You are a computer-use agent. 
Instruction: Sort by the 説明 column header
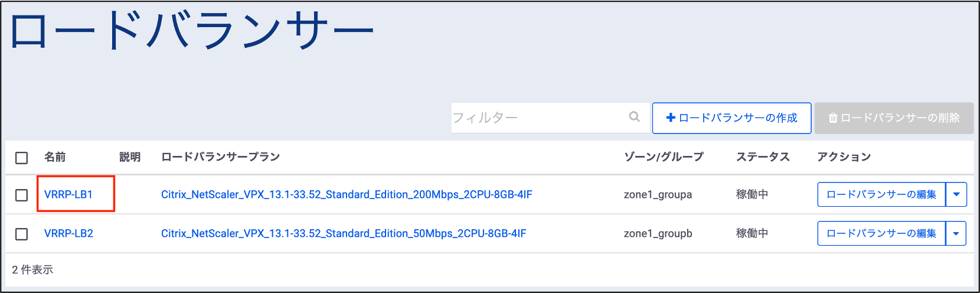point(130,157)
